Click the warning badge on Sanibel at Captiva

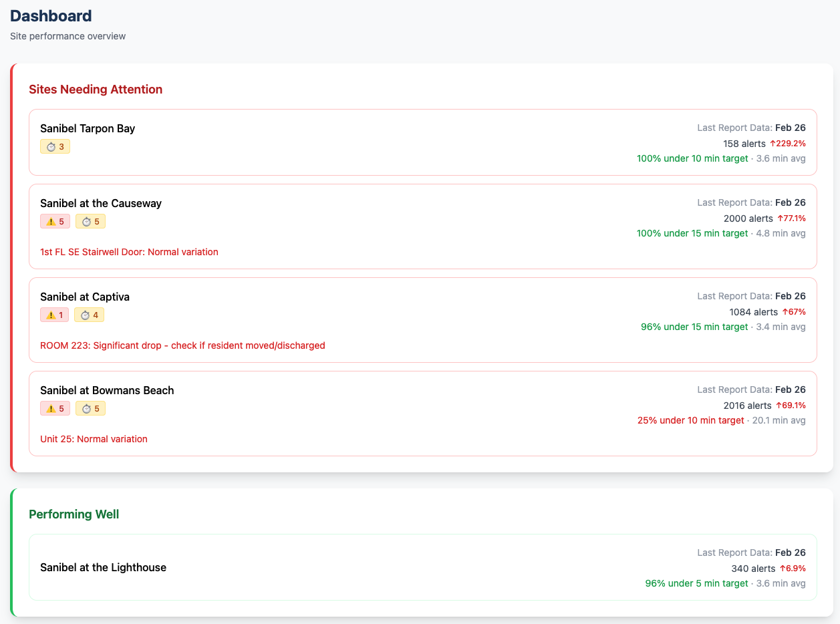tap(54, 314)
